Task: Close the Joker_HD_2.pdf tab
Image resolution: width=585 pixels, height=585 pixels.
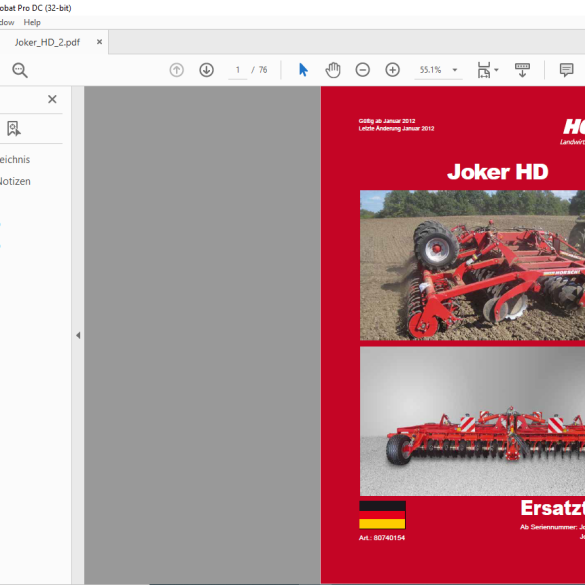Action: tap(99, 42)
